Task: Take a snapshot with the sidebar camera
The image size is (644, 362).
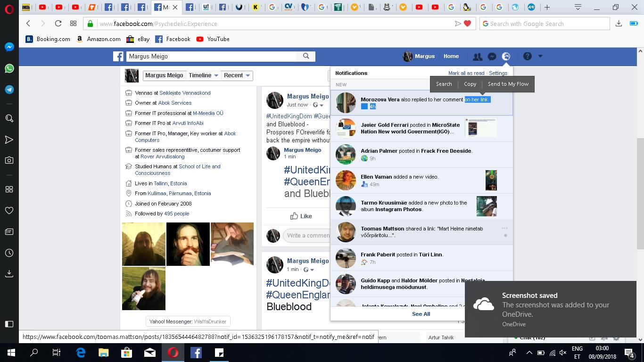Action: [9, 160]
